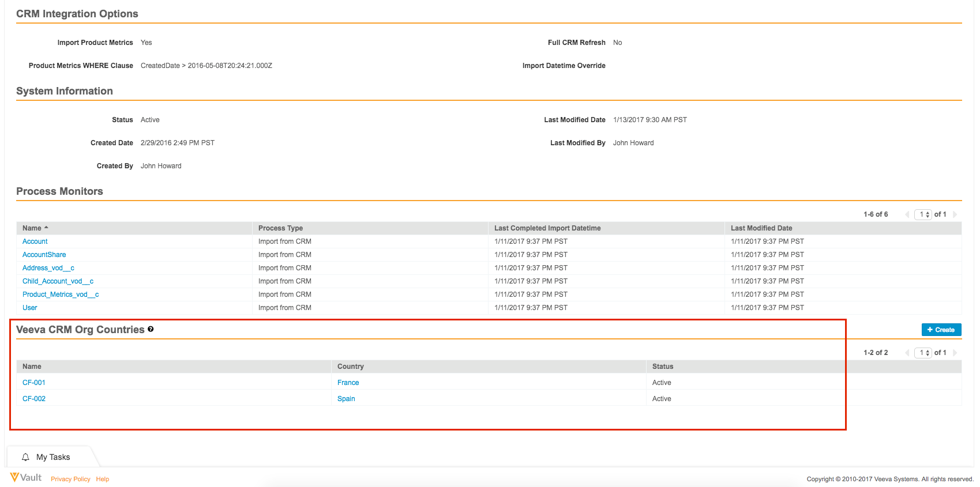
Task: Click the Country column header
Action: [x=351, y=367]
